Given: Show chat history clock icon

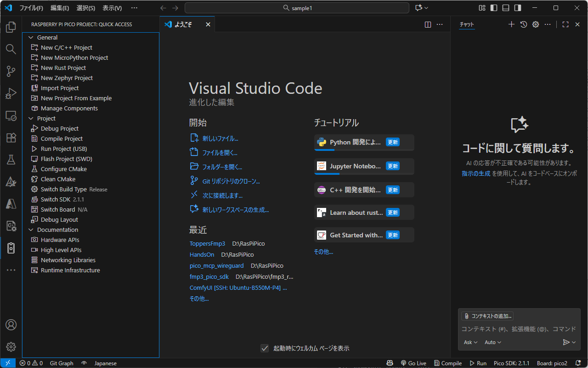Looking at the screenshot, I should tap(523, 24).
